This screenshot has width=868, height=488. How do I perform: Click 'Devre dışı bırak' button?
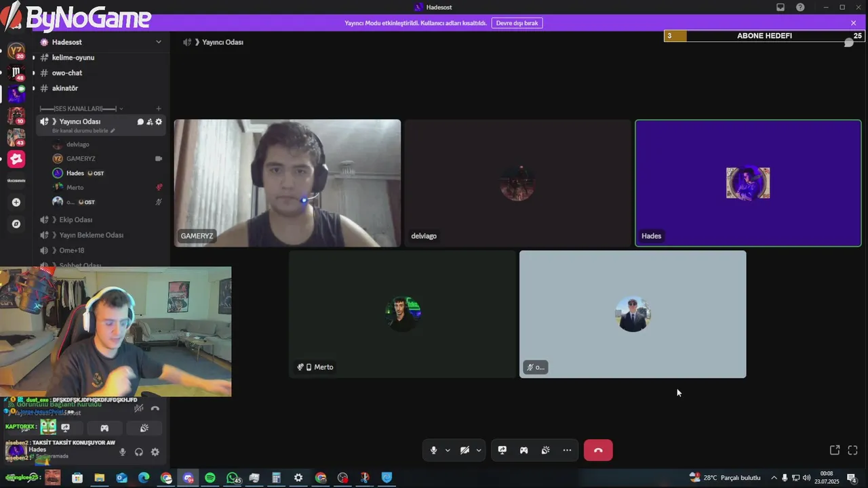[517, 23]
